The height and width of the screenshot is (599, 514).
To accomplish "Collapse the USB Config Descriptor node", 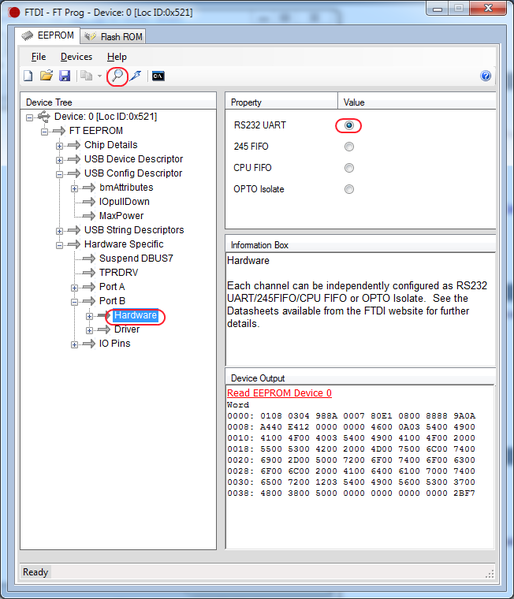I will pyautogui.click(x=59, y=174).
